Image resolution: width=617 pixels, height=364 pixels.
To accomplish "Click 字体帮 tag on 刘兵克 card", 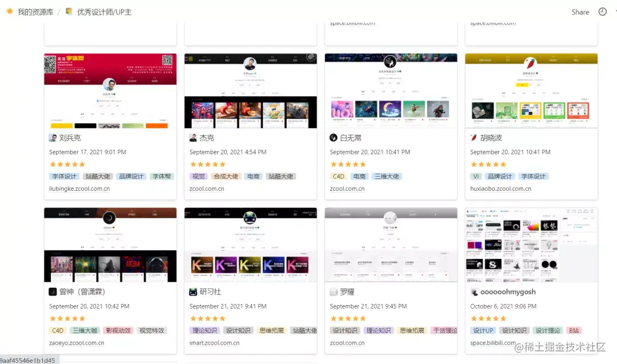I will tap(162, 177).
